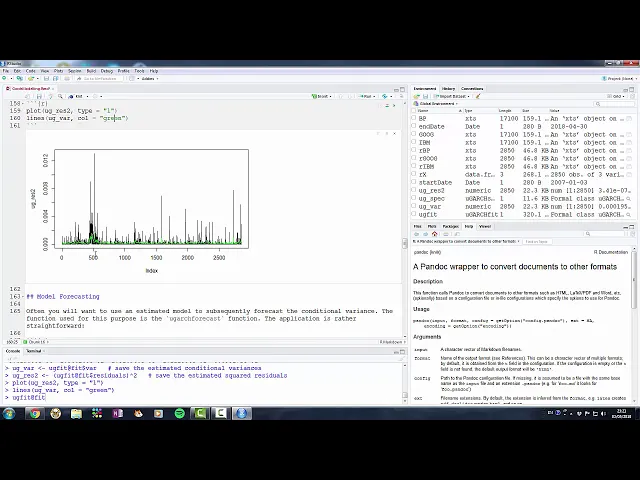Click the Save workspace icon in Environment pane

(x=425, y=96)
